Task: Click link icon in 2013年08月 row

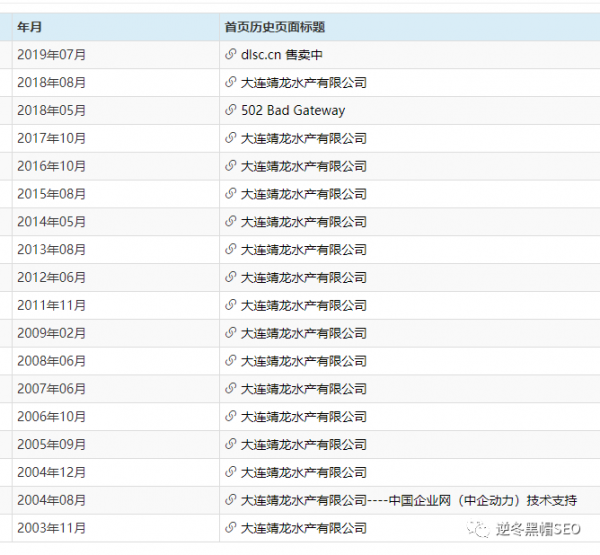Action: coord(230,249)
